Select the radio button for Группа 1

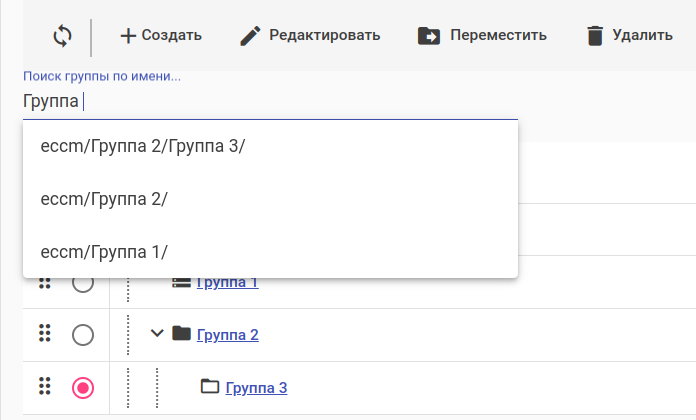coord(83,284)
